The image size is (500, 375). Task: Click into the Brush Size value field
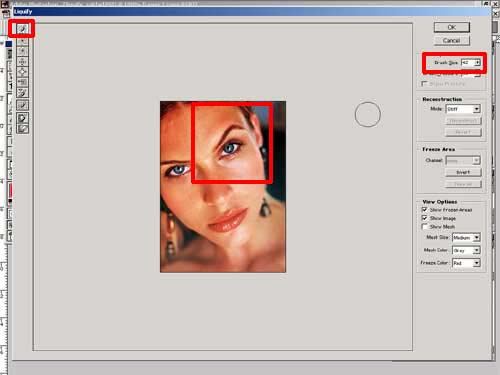468,62
